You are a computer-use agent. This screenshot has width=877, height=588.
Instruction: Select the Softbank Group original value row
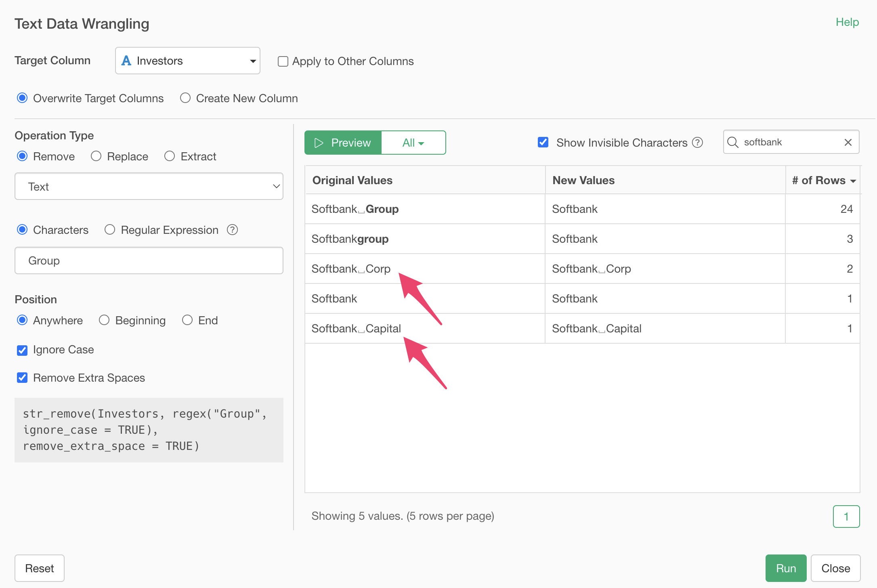[x=425, y=209]
